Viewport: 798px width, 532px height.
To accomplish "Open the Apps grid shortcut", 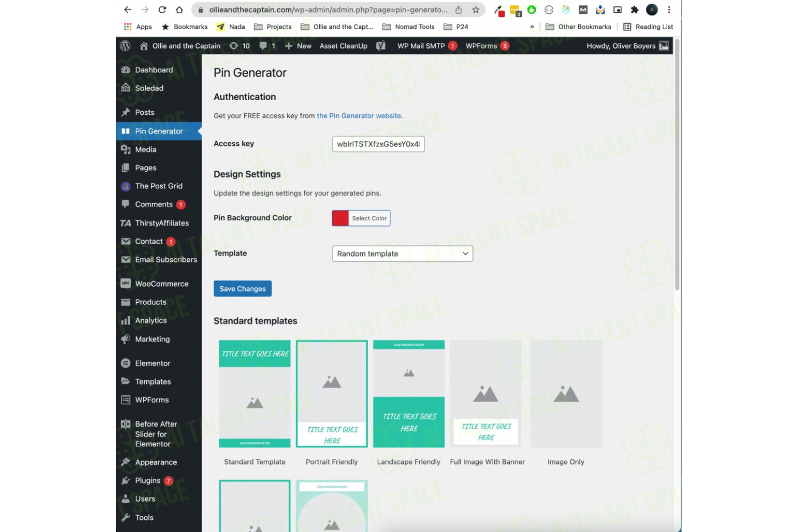I will 138,27.
